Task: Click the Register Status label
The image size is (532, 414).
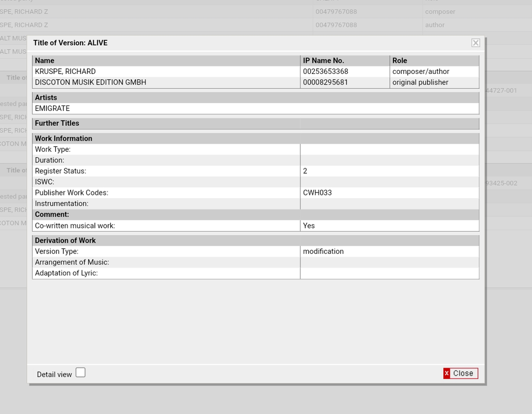Action: click(x=60, y=171)
